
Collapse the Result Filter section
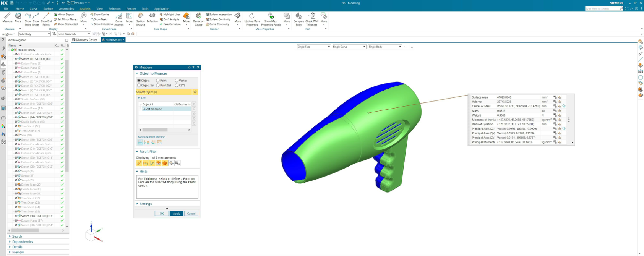pos(137,152)
